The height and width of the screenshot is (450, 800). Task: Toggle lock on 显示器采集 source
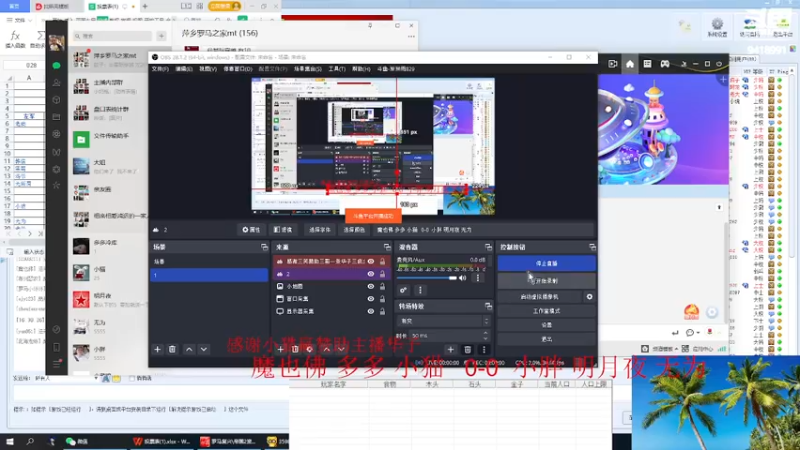[x=382, y=311]
